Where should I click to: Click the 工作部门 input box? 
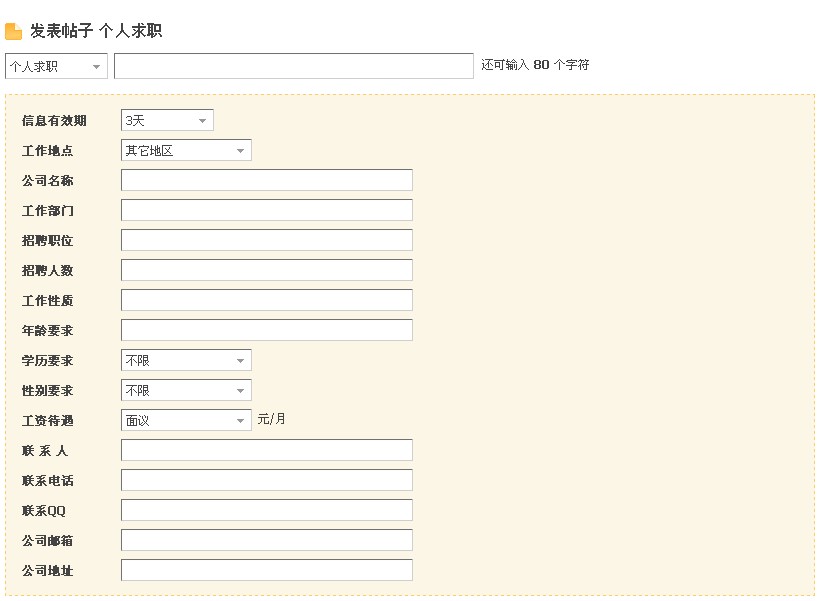point(266,211)
